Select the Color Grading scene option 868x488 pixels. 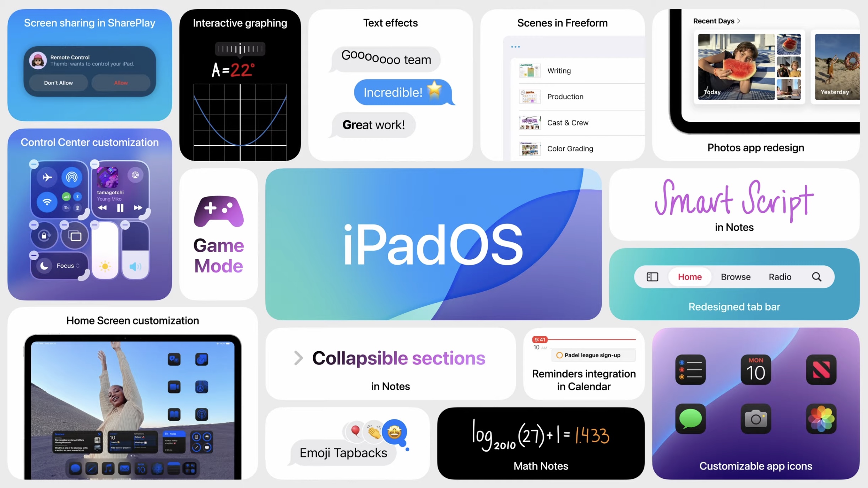click(x=570, y=148)
